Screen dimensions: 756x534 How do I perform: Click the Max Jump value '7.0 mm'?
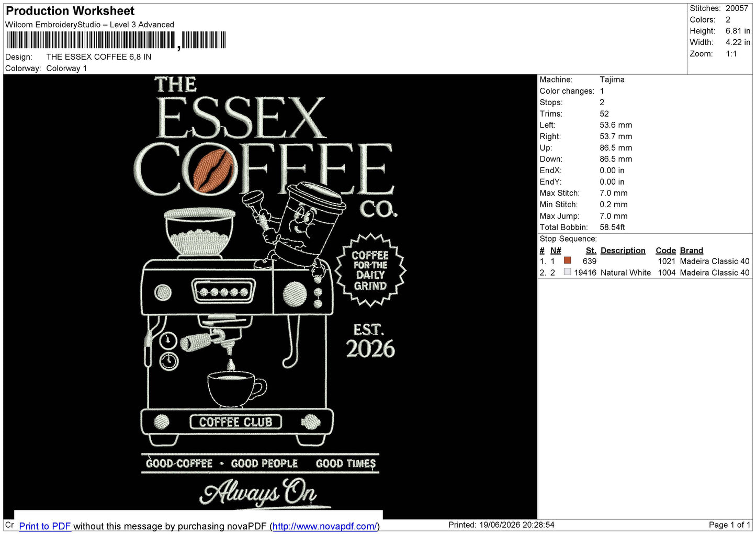pos(614,216)
